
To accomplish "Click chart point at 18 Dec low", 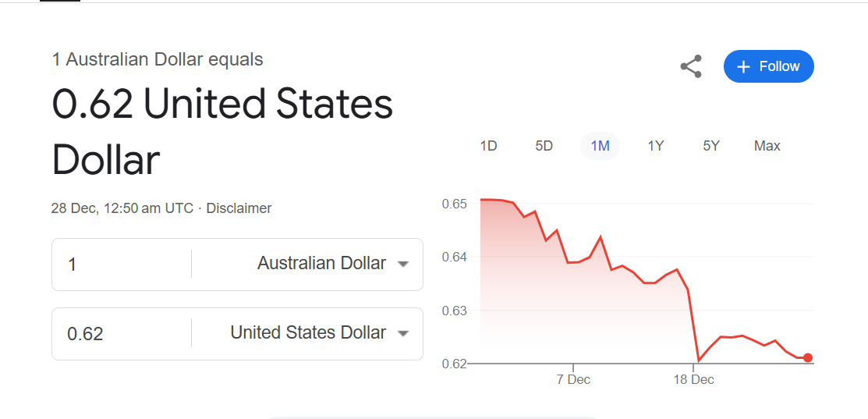I will tap(699, 361).
